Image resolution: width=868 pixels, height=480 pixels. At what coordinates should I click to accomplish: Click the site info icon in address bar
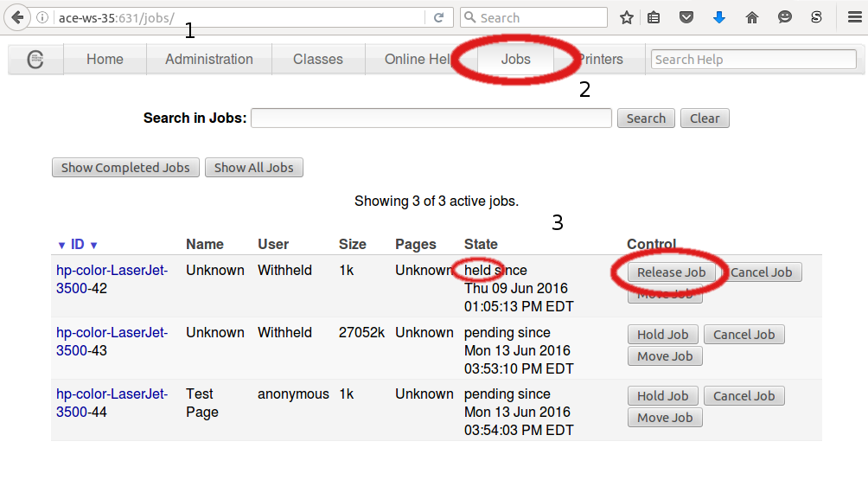click(x=43, y=17)
